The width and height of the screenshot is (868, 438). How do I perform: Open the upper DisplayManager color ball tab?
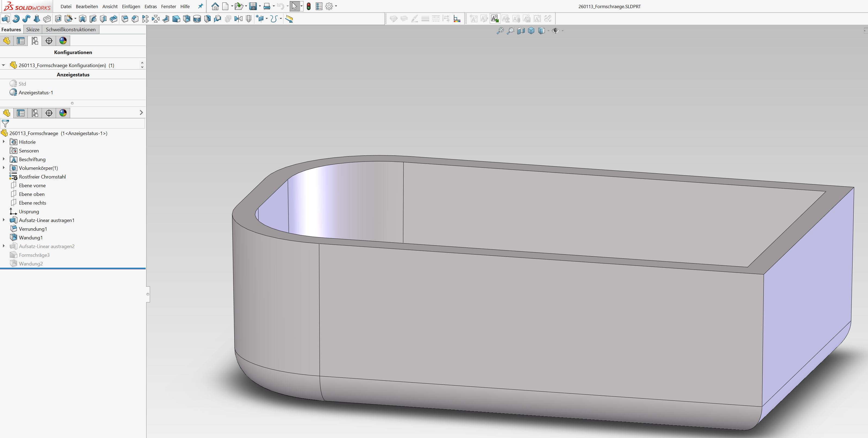63,41
